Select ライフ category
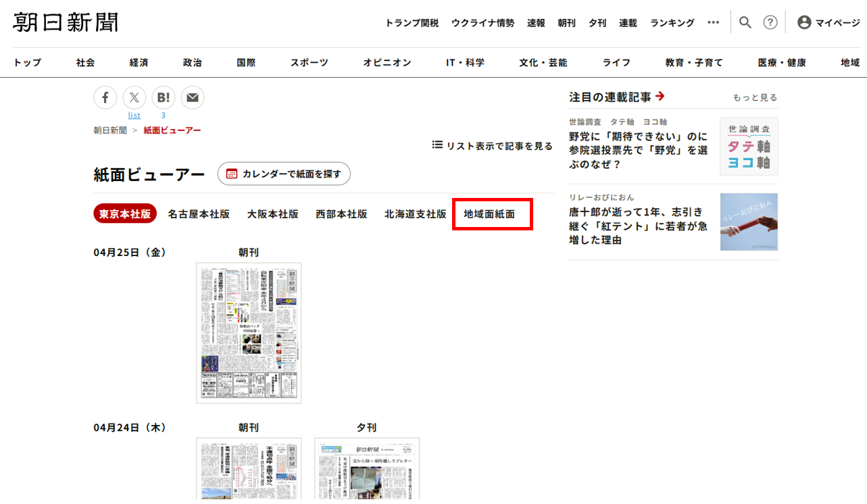 616,63
